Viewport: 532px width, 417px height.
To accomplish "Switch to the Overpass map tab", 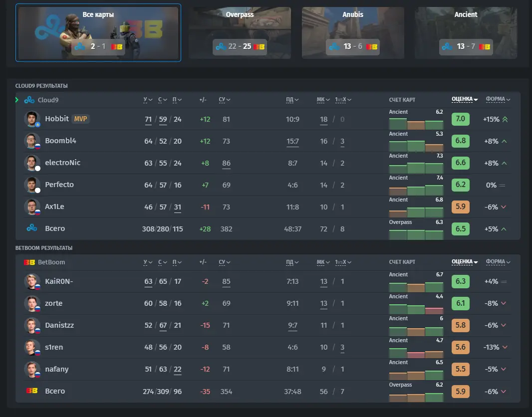I will coord(240,32).
